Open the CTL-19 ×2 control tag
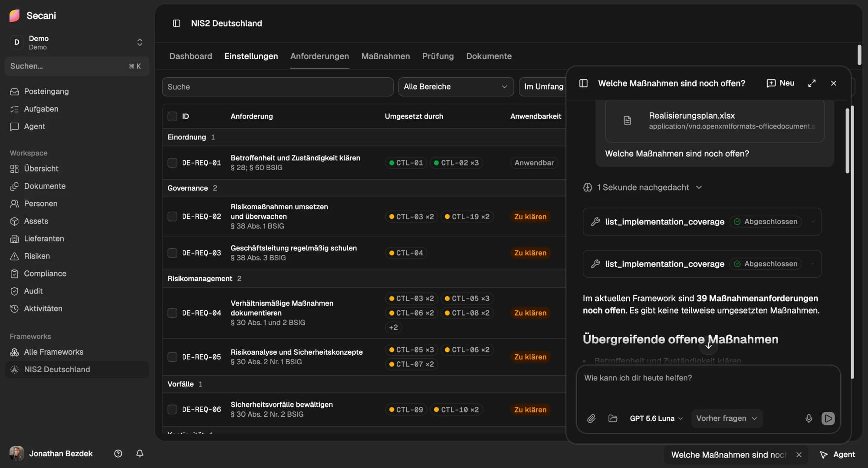The width and height of the screenshot is (868, 468). [x=467, y=217]
